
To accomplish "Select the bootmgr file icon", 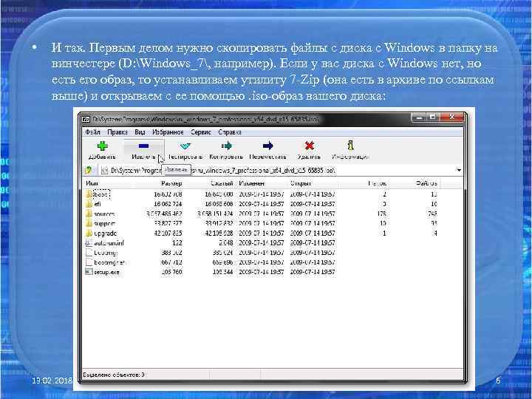I will pos(89,253).
